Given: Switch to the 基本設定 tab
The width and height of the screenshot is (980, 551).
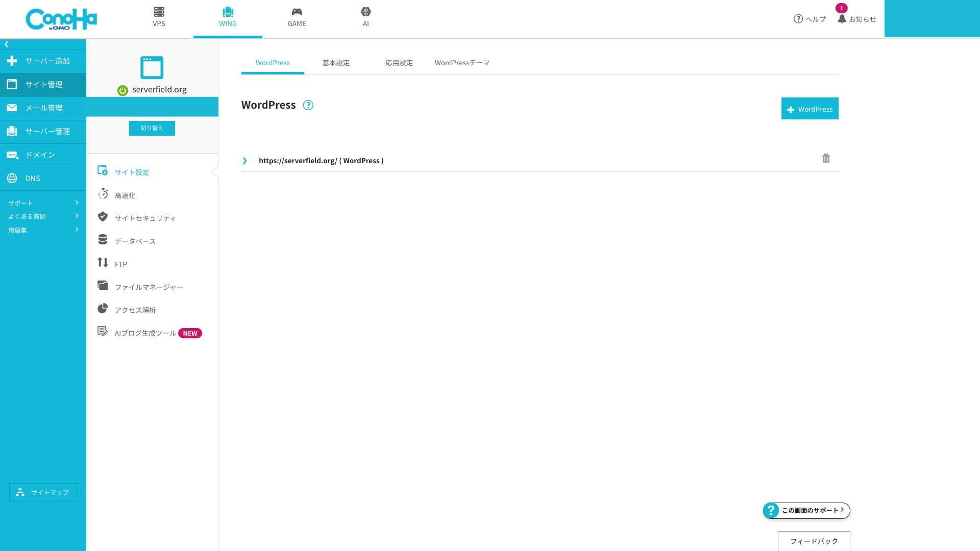Looking at the screenshot, I should (x=336, y=63).
